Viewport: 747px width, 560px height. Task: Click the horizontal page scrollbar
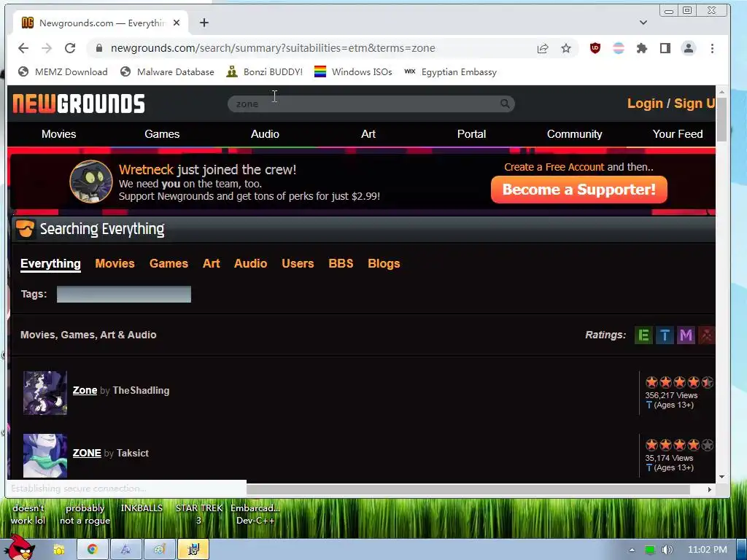pyautogui.click(x=468, y=489)
